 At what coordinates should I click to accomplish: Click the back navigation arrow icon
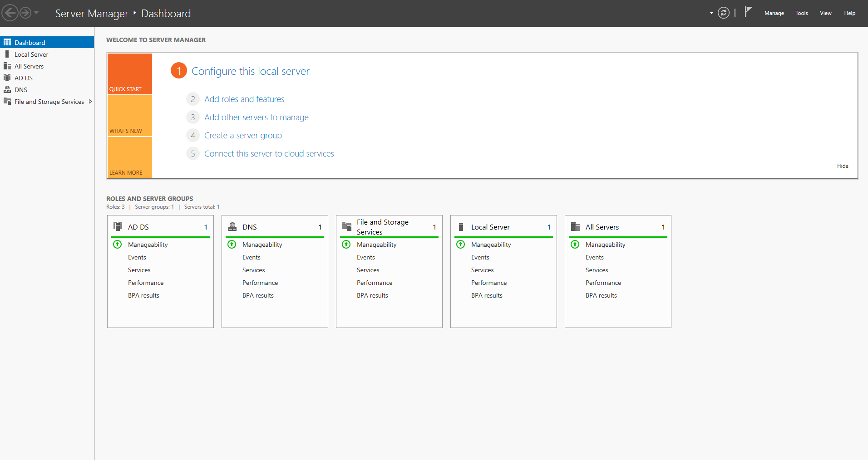point(10,13)
